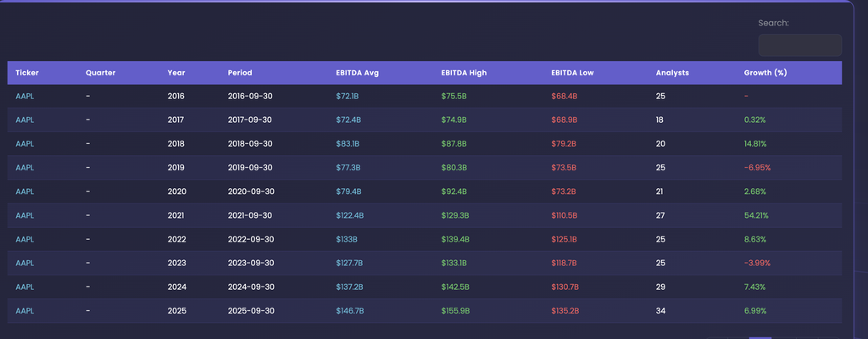Sort by Quarter column header
This screenshot has height=339, width=868.
[101, 73]
